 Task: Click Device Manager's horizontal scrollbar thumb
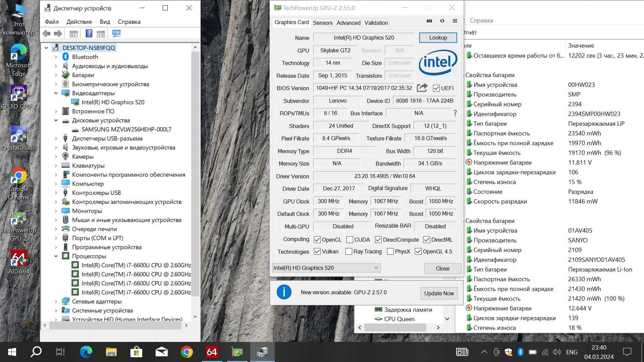point(116,325)
